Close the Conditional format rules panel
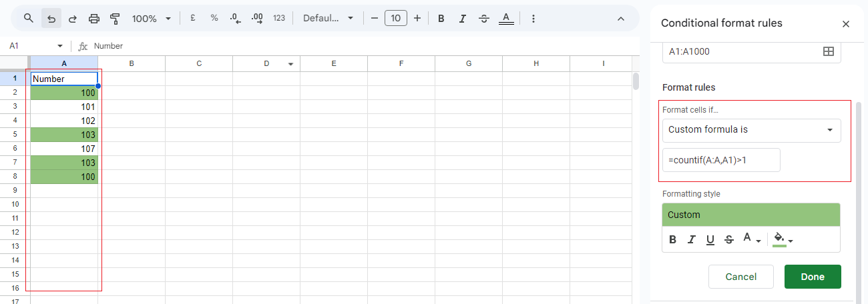 pos(846,24)
